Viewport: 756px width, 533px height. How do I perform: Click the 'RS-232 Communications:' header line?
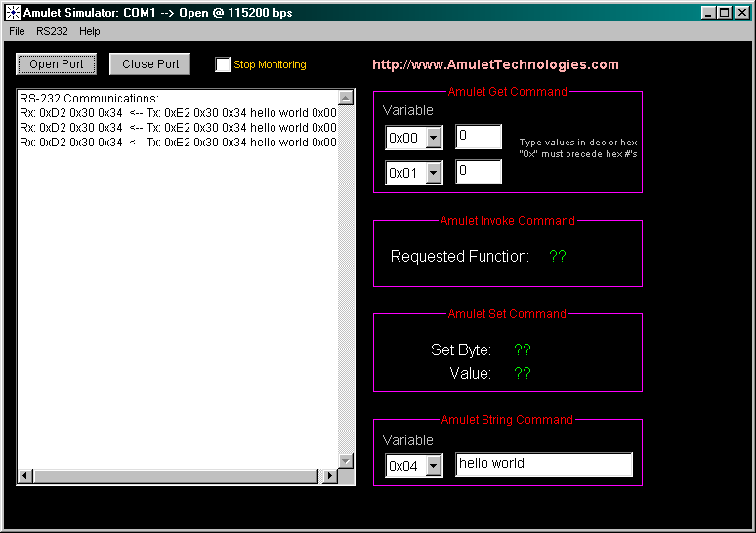coord(89,99)
